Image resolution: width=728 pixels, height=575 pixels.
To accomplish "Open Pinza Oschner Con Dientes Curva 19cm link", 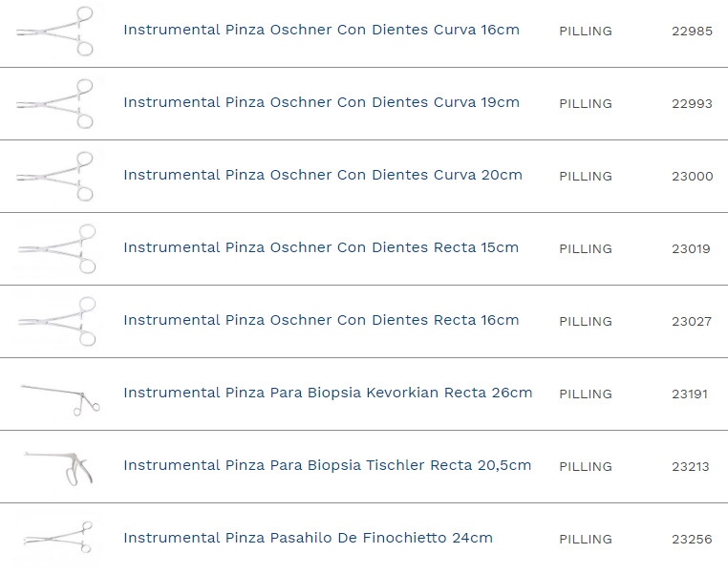I will 321,102.
